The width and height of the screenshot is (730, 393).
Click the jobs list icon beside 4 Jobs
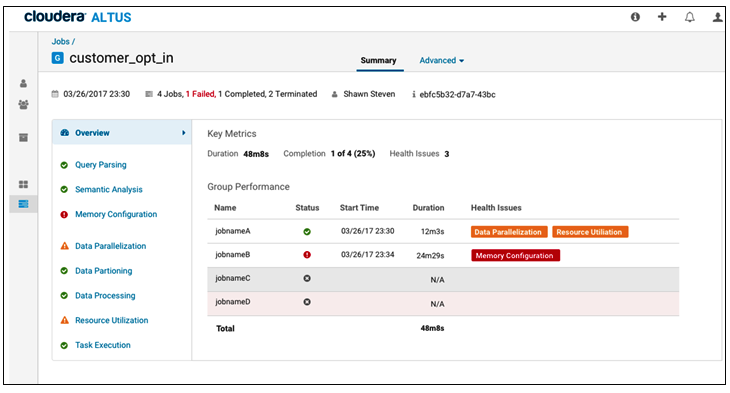pos(149,94)
